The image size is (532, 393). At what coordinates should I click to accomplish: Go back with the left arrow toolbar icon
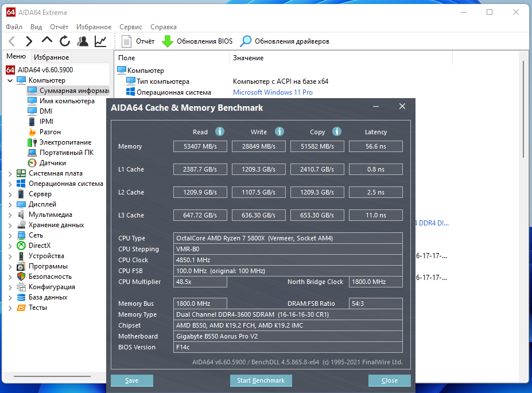tap(12, 41)
